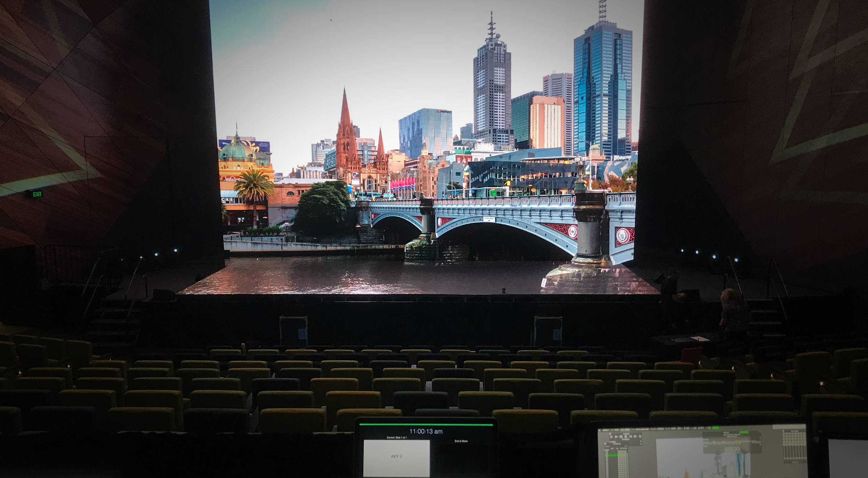Click top-left knob in the fader bank grid
This screenshot has height=478, width=868.
(784, 434)
